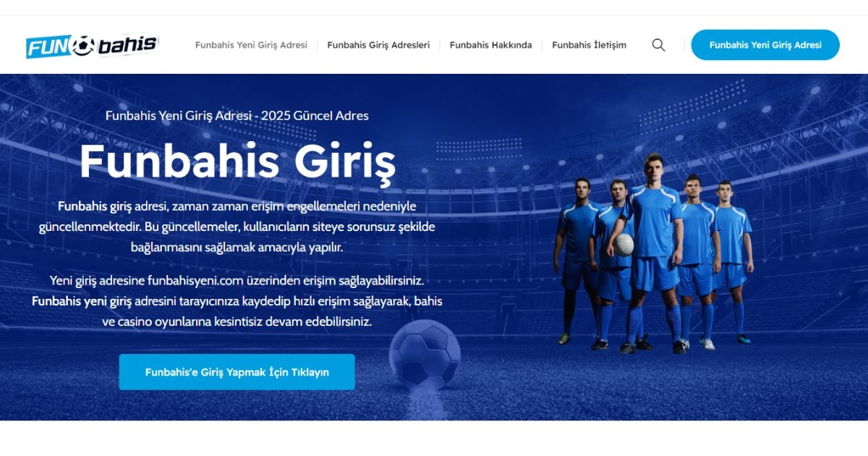Click the blue 'Funbahis Yeni Giriş Adresi' header button

pos(765,45)
